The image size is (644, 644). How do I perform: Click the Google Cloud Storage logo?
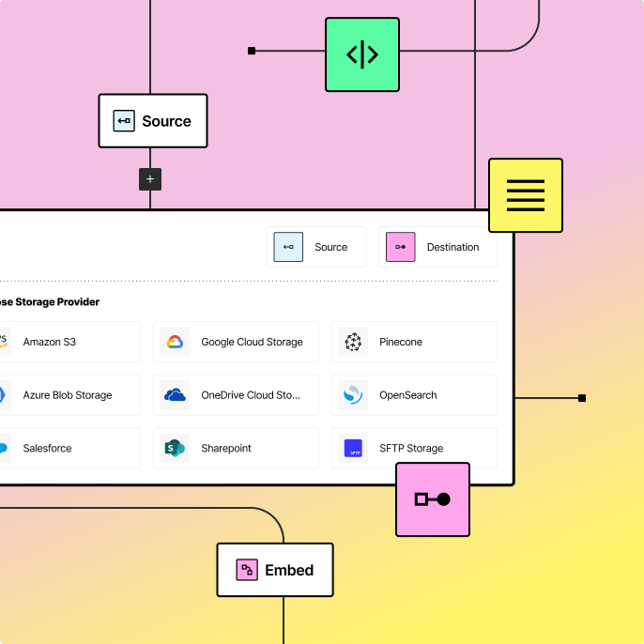pos(175,342)
